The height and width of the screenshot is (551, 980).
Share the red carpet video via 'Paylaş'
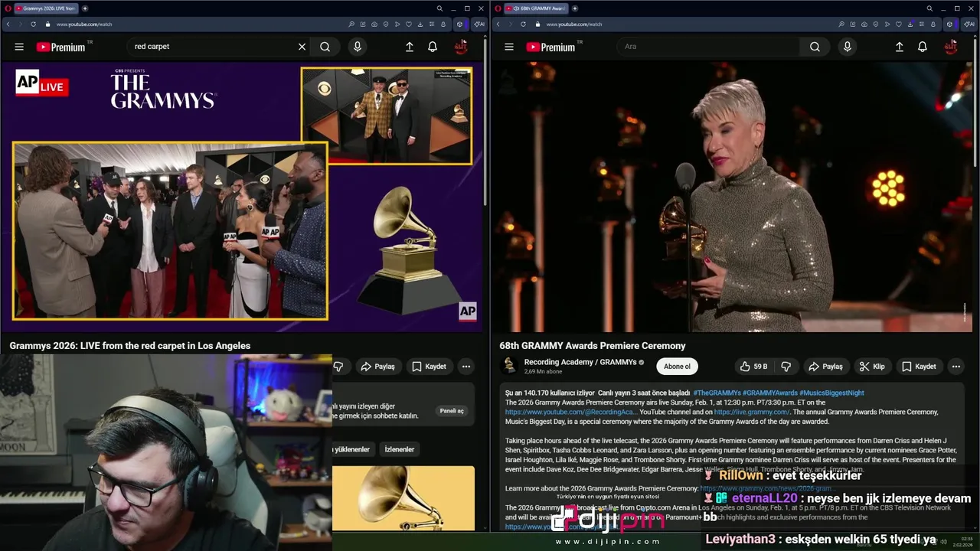378,367
